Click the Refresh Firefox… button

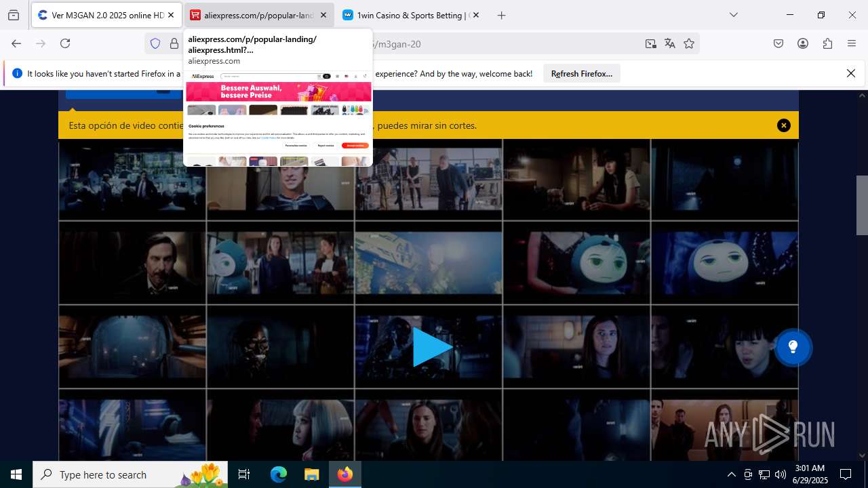tap(582, 73)
